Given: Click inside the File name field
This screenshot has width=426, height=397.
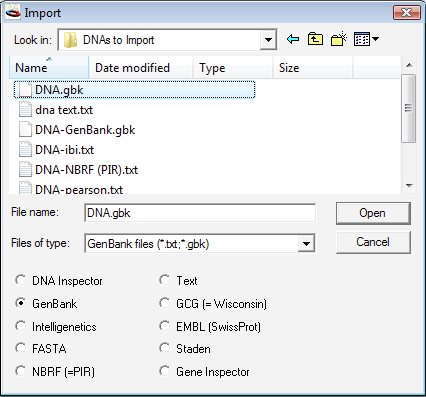Looking at the screenshot, I should (x=200, y=213).
